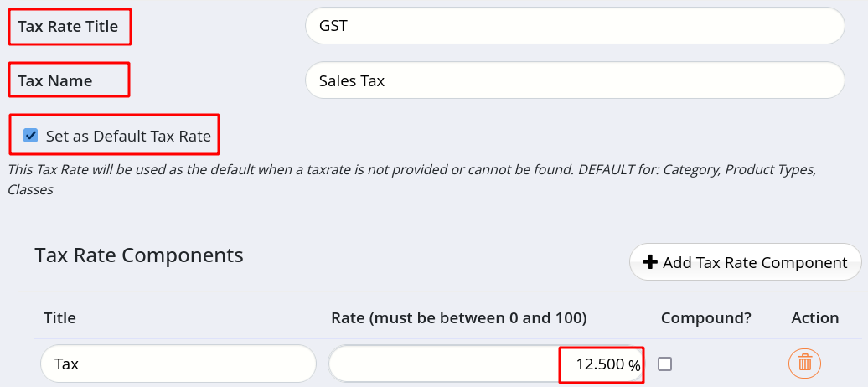Click the percent symbol in rate field
This screenshot has width=868, height=387.
click(634, 365)
